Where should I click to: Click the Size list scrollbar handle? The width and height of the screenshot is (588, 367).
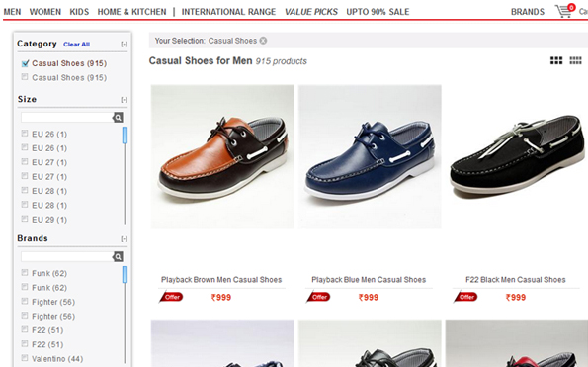click(125, 136)
